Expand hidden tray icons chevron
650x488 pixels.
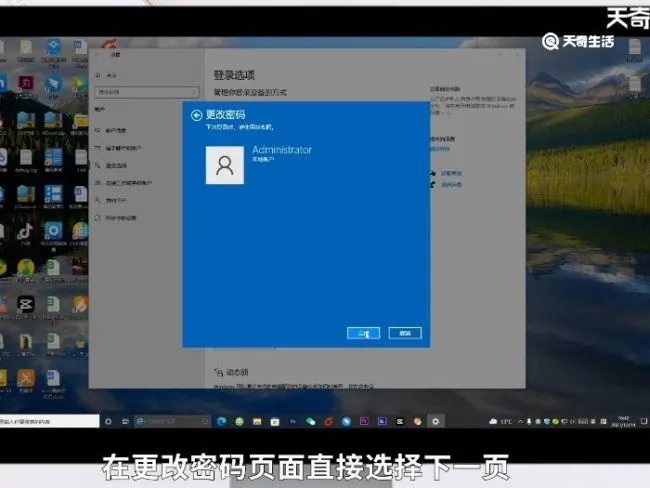pos(520,421)
